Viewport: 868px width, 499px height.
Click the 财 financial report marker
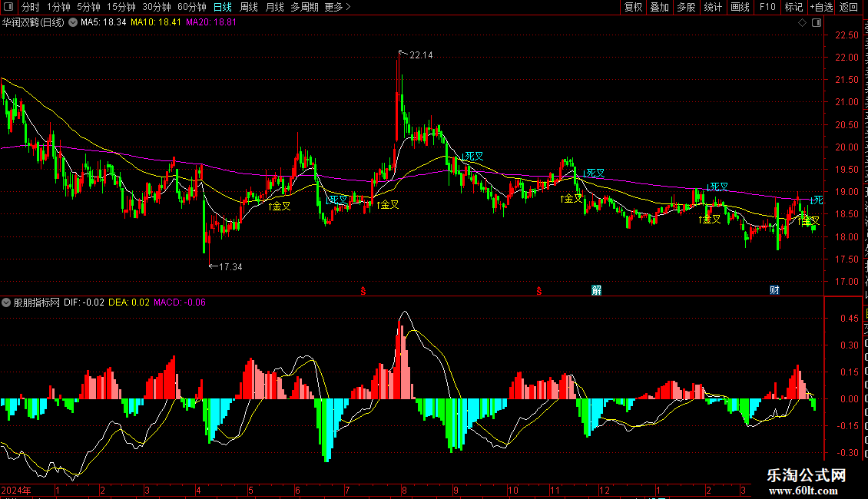coord(774,290)
